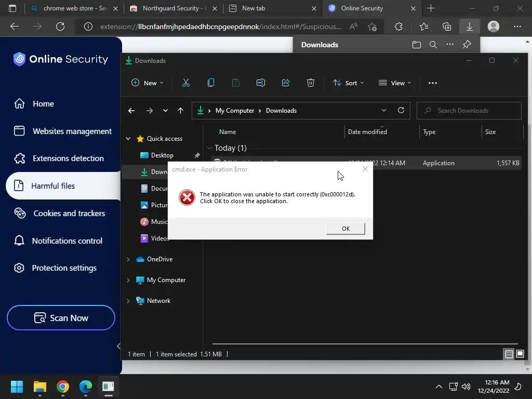Viewport: 532px width, 399px height.
Task: Click the Delete trash icon
Action: coord(311,83)
